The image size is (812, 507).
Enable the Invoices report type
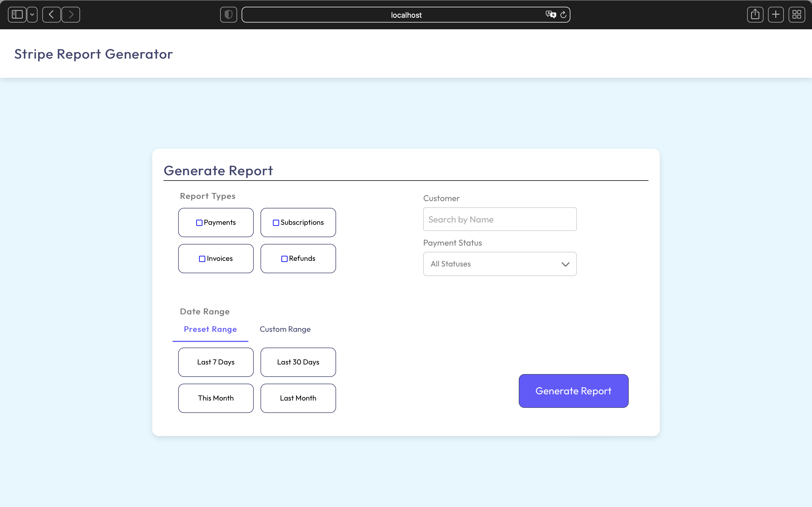[x=202, y=258]
